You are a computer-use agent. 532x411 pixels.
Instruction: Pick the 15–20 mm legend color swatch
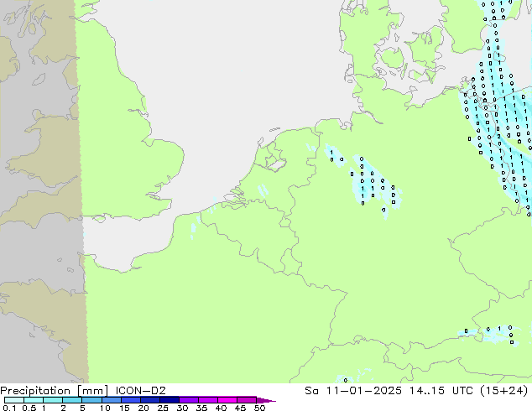tap(131, 400)
